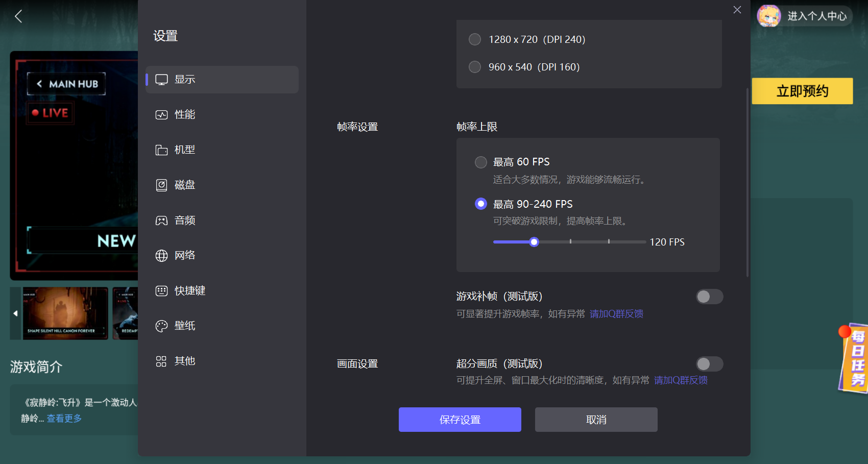Open the 其他 settings tab

click(222, 361)
